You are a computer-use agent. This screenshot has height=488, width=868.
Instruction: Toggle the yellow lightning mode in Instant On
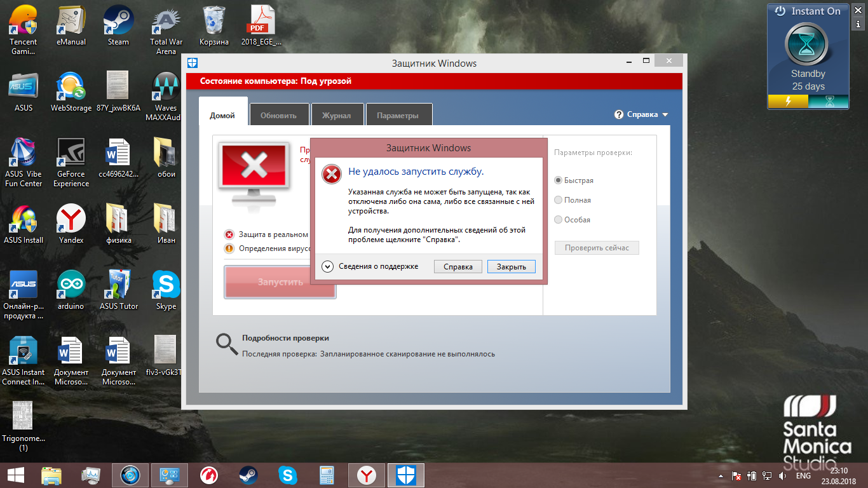pos(788,102)
